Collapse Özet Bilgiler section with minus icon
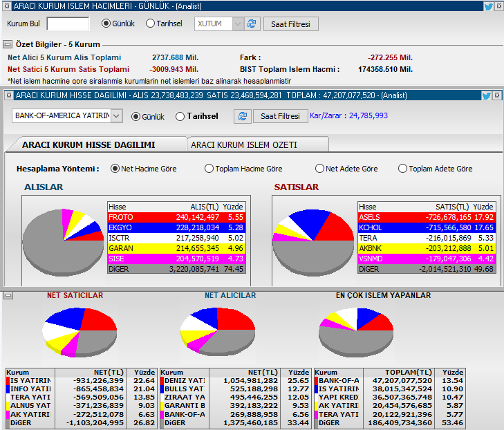The height and width of the screenshot is (430, 504). 8,44
